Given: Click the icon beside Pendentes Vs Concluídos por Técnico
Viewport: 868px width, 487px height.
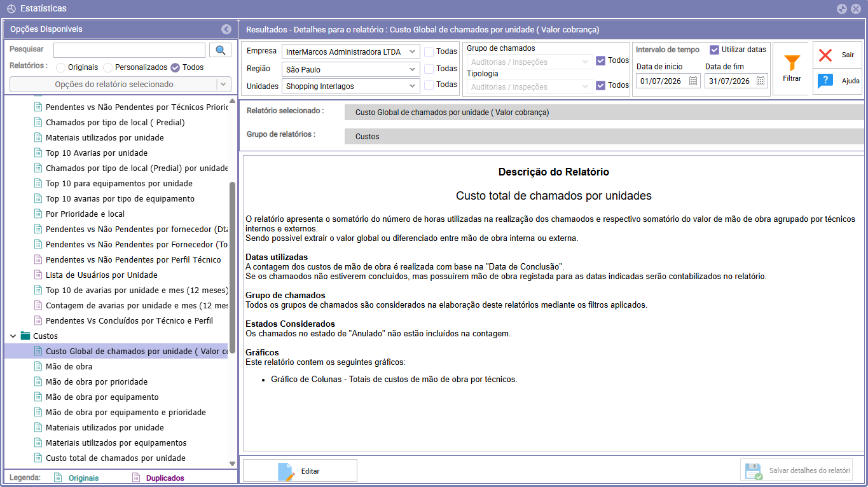Looking at the screenshot, I should pos(38,320).
